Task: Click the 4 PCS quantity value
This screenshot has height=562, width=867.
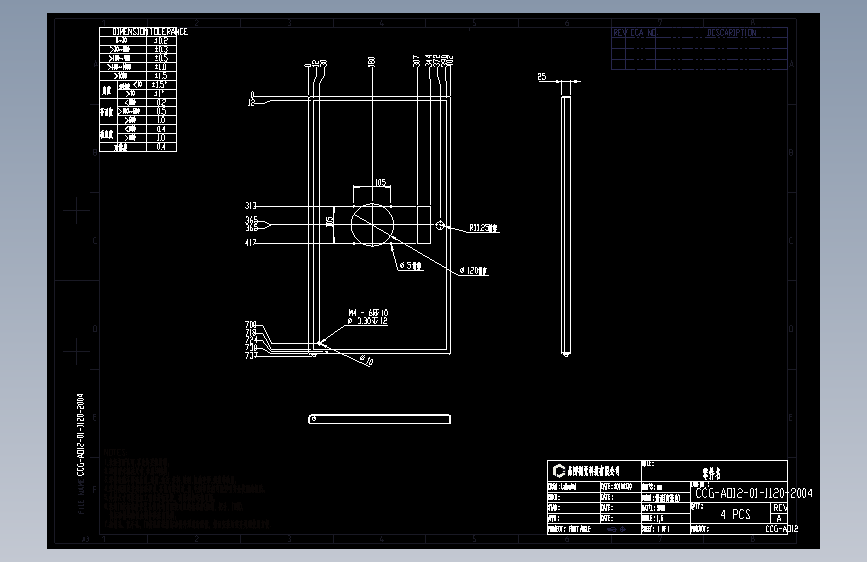Action: point(735,514)
